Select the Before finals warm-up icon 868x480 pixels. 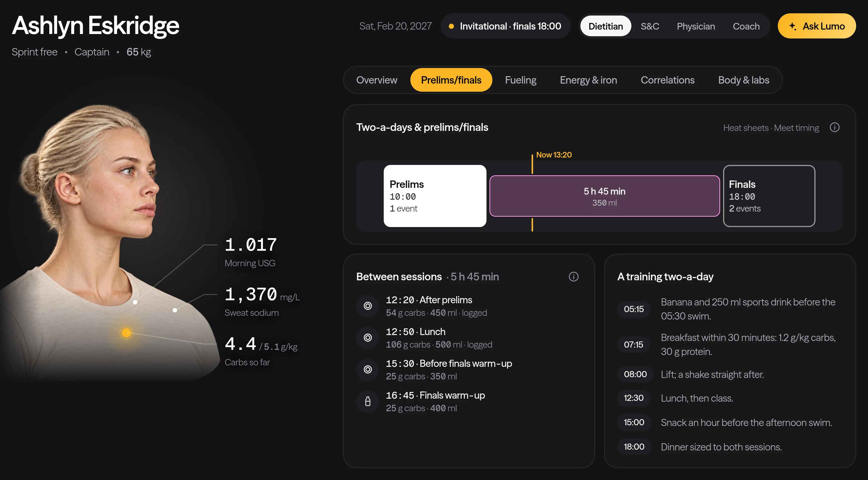(x=368, y=370)
